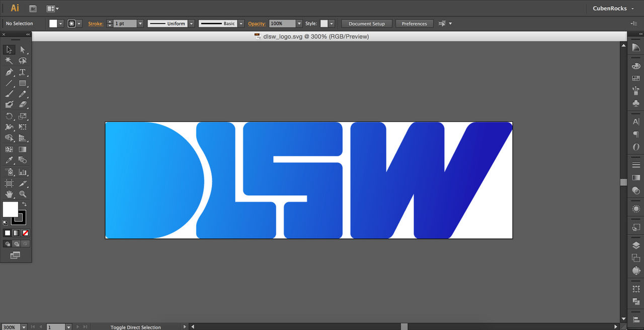Change the screen mode button

click(x=15, y=255)
